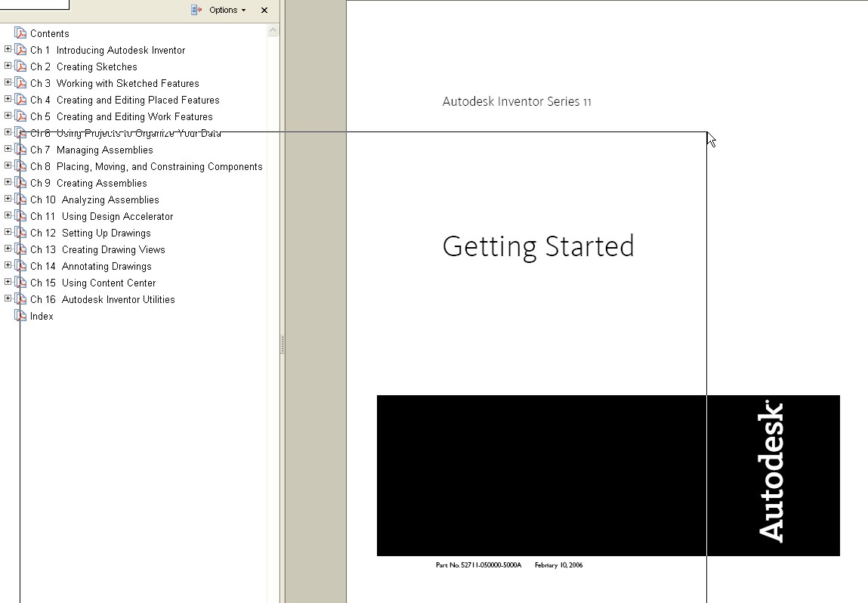Go to Ch 15 Using Content Center

[93, 283]
